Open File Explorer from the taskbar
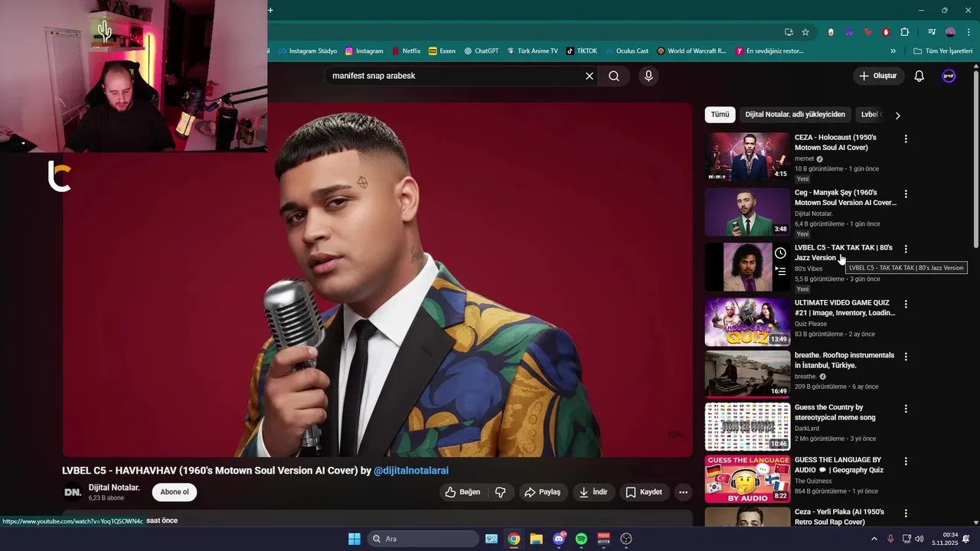Viewport: 980px width, 551px height. [536, 539]
